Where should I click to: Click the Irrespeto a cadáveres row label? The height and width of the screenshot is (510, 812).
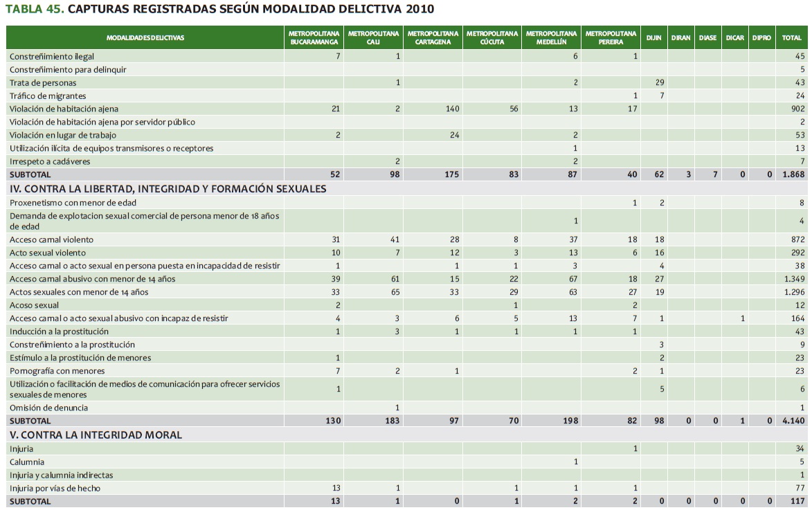(50, 162)
